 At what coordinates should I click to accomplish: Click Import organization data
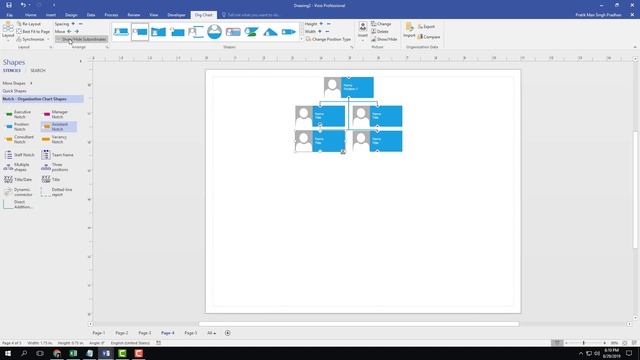pos(409,31)
